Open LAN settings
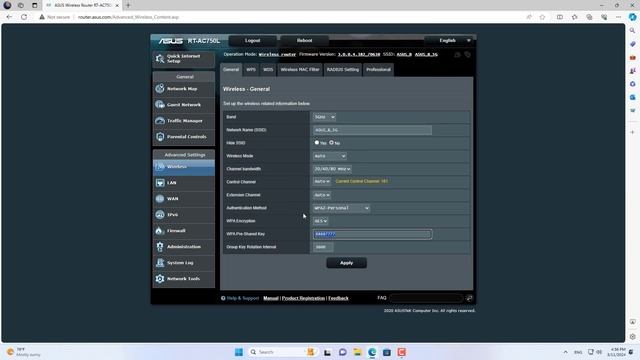This screenshot has width=640, height=360. click(x=184, y=183)
